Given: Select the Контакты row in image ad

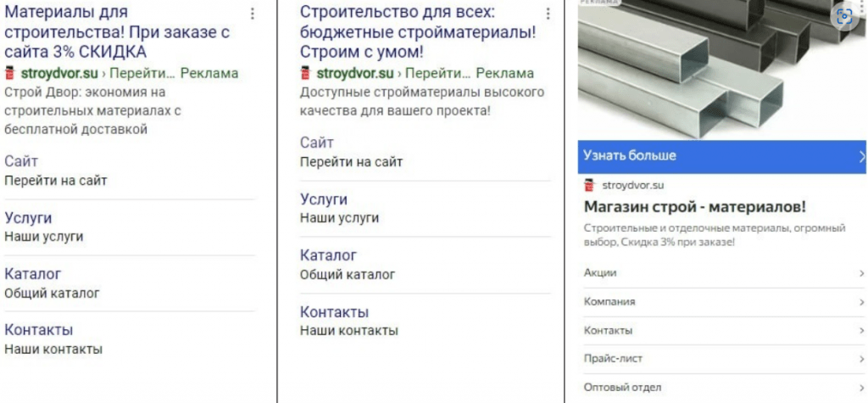Looking at the screenshot, I should pyautogui.click(x=725, y=331).
